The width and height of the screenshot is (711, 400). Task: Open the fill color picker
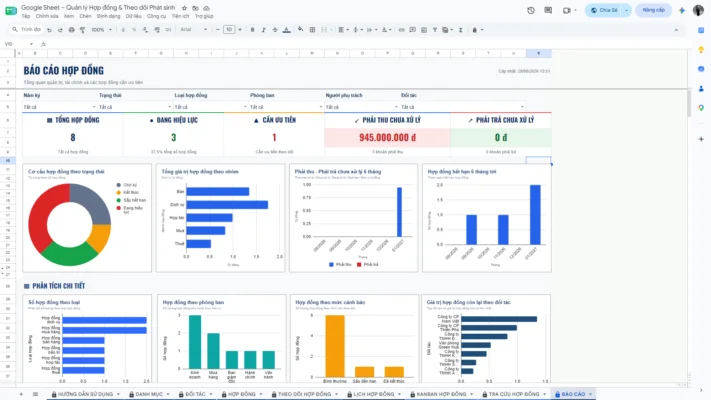300,30
